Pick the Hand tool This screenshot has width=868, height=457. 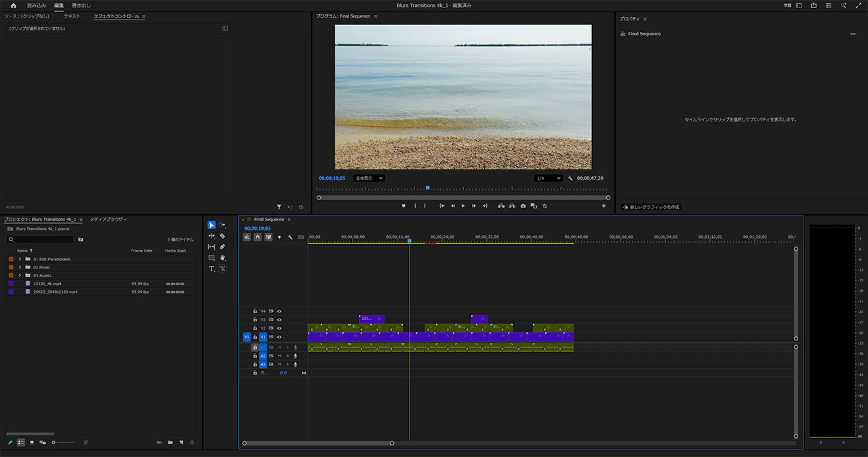pos(222,258)
